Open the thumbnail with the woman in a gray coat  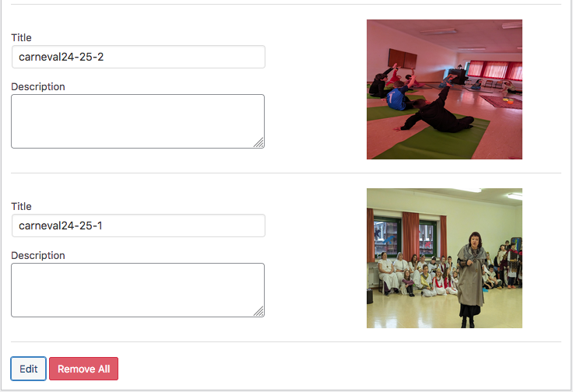click(x=445, y=258)
